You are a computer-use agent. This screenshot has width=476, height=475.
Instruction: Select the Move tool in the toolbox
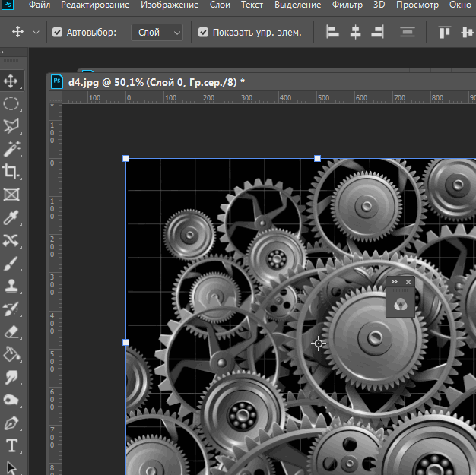[11, 81]
